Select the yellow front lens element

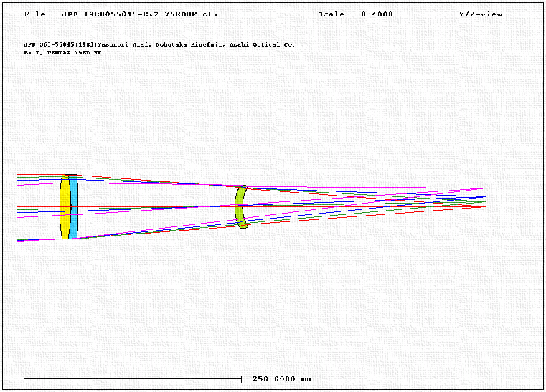pyautogui.click(x=64, y=206)
